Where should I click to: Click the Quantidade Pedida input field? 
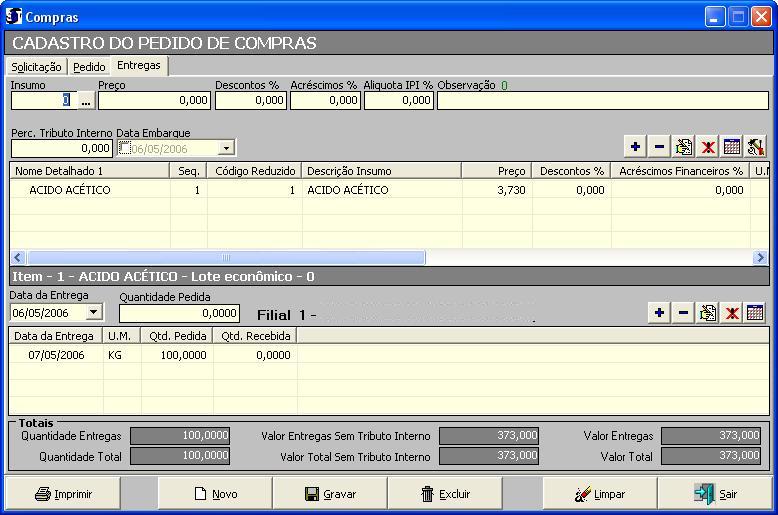tap(179, 313)
